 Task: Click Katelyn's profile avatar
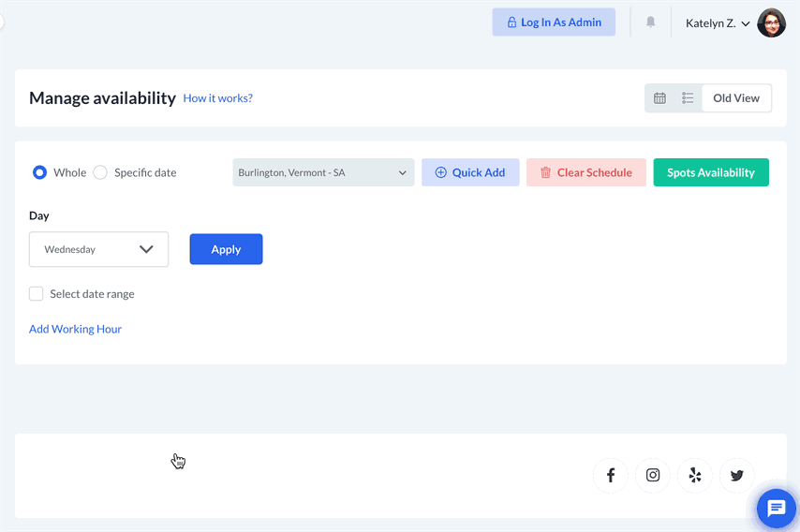[x=771, y=22]
